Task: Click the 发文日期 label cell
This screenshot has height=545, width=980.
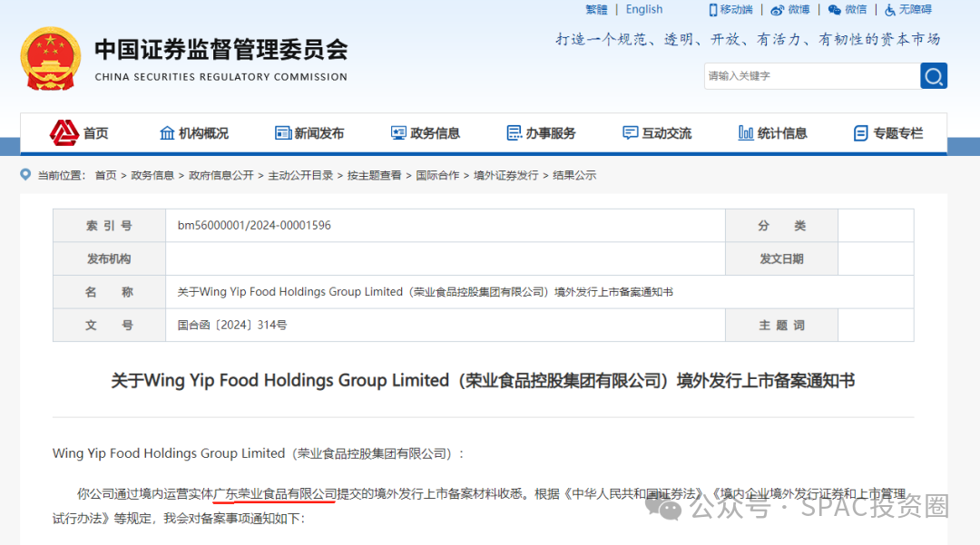Action: click(x=781, y=258)
